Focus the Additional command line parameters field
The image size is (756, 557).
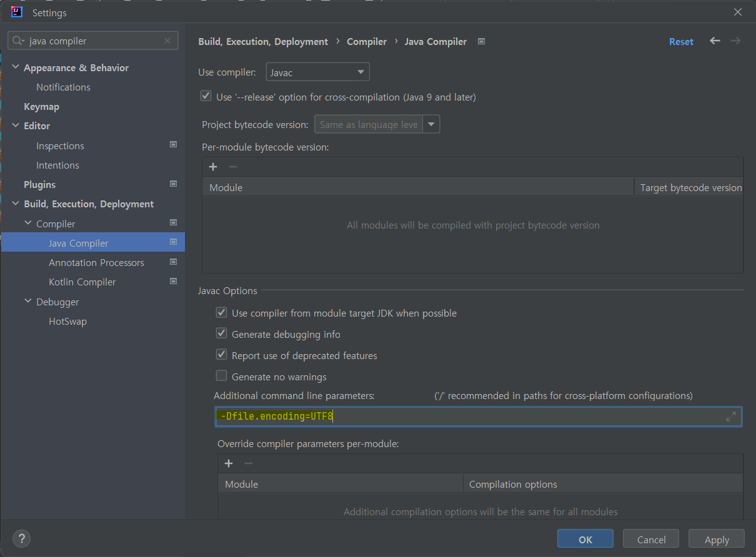pos(479,417)
